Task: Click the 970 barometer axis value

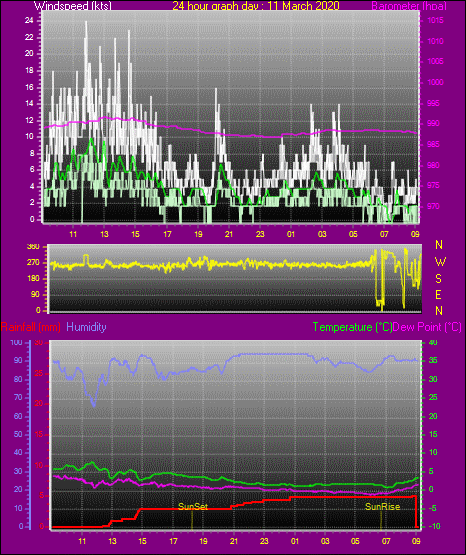Action: pos(433,206)
